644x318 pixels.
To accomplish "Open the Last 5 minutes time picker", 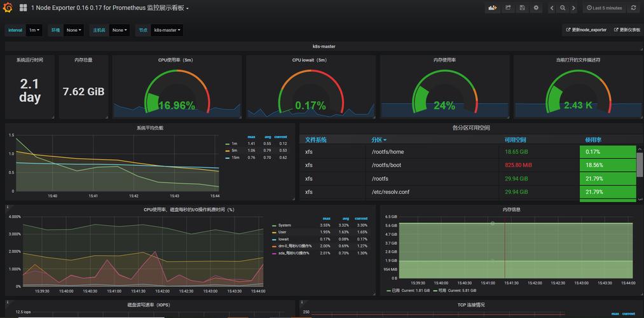I will pyautogui.click(x=603, y=8).
